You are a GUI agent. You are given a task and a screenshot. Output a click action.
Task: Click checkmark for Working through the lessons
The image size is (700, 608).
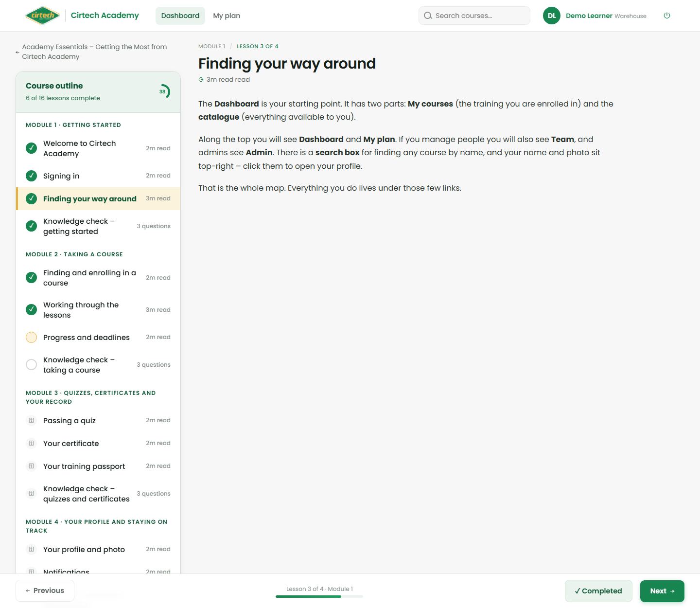31,309
